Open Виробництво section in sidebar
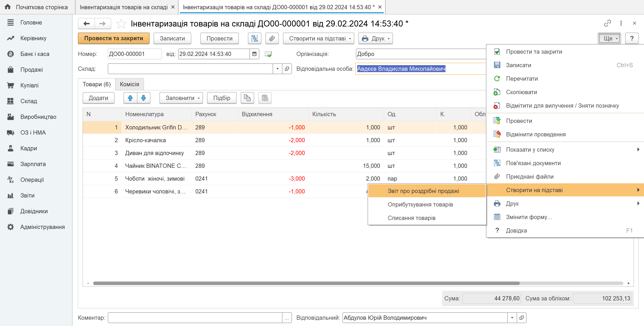The width and height of the screenshot is (644, 326). [38, 117]
